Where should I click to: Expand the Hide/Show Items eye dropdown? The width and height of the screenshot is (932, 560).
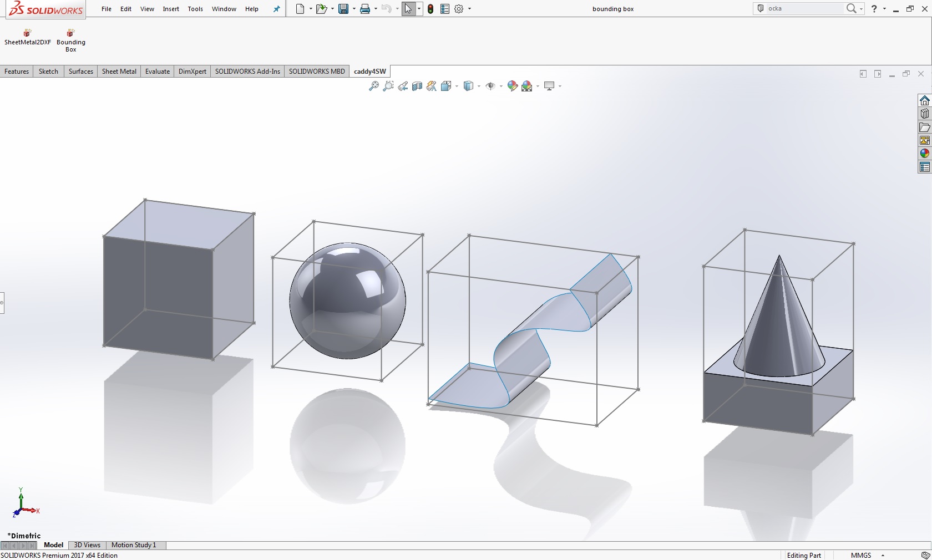click(x=501, y=86)
